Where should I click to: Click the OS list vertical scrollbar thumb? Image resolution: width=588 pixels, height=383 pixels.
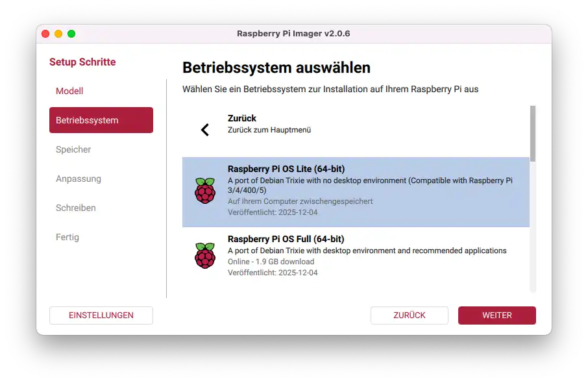pos(533,134)
